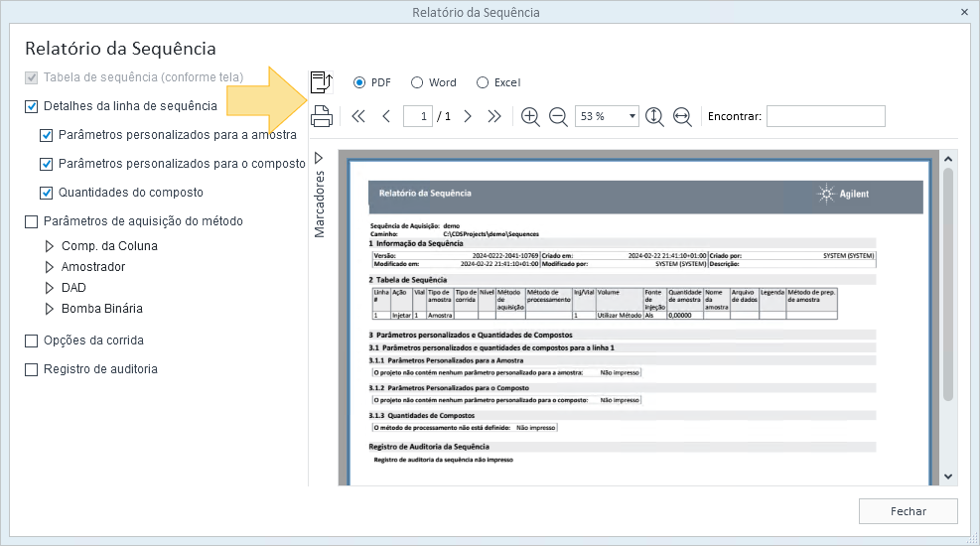Click the page number field

coord(418,116)
